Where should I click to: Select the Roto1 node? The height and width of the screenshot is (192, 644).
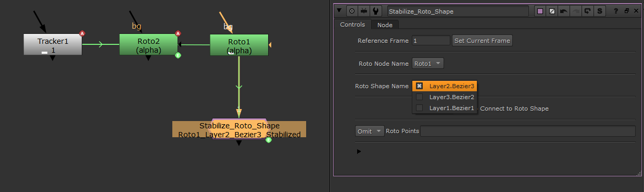pyautogui.click(x=239, y=45)
